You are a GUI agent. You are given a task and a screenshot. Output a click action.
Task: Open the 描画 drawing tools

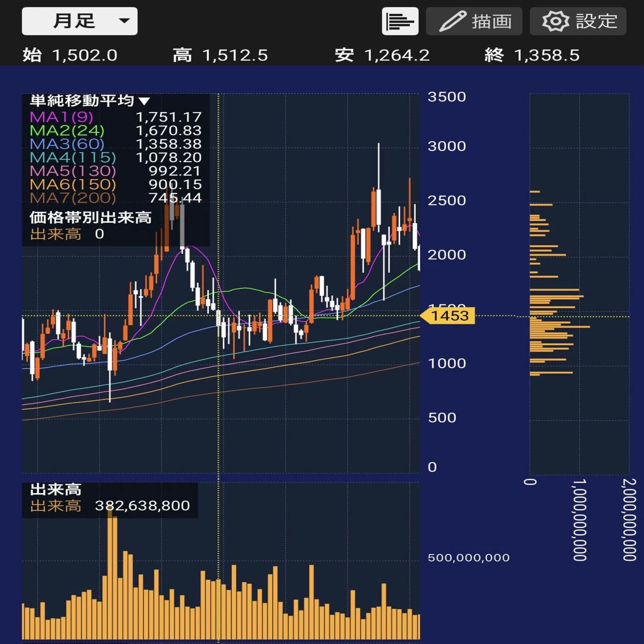[474, 21]
